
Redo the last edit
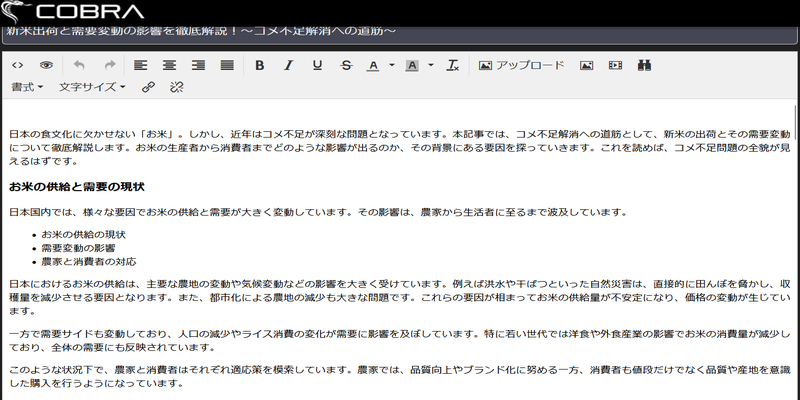[x=110, y=65]
